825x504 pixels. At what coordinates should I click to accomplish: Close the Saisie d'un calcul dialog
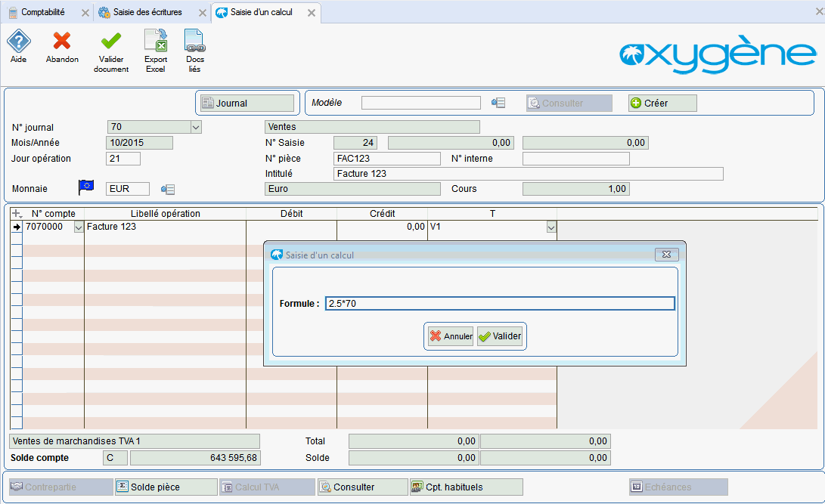666,255
